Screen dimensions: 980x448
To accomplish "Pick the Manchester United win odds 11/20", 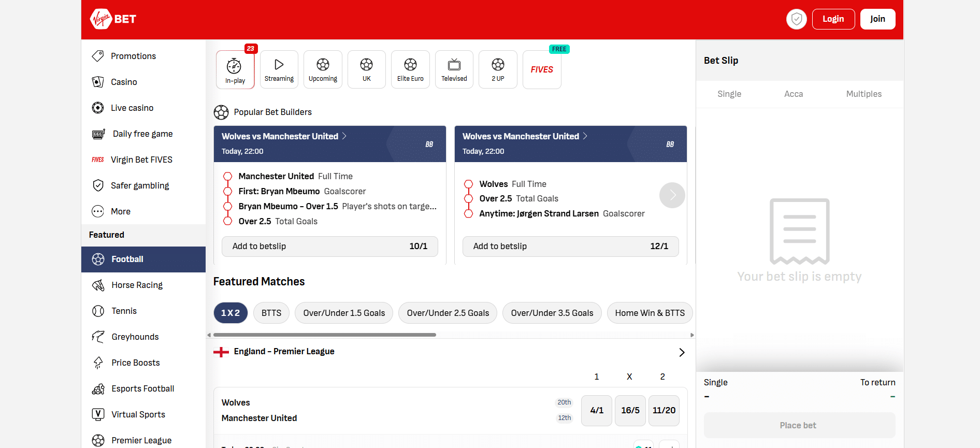I will coord(664,411).
